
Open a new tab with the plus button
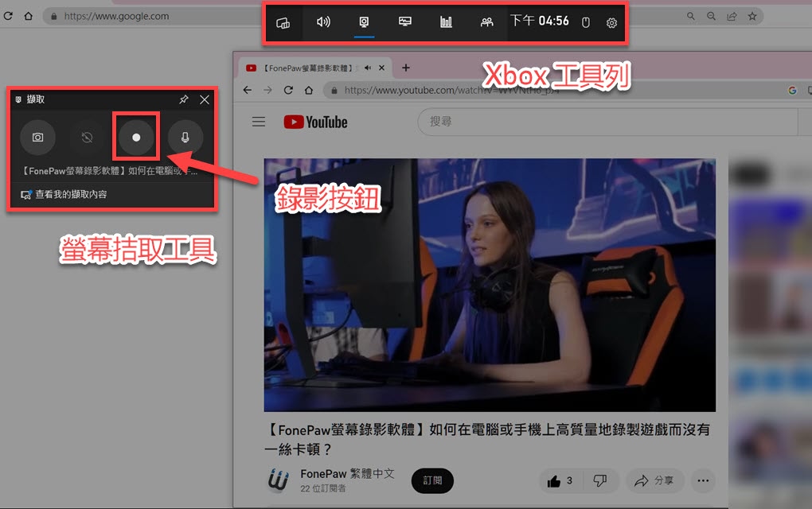[406, 68]
